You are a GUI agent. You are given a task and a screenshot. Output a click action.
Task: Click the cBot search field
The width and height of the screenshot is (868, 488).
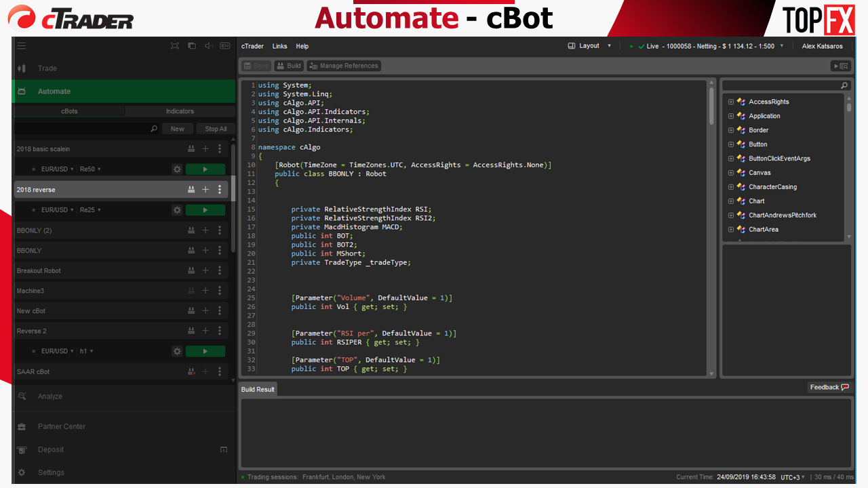click(x=87, y=129)
